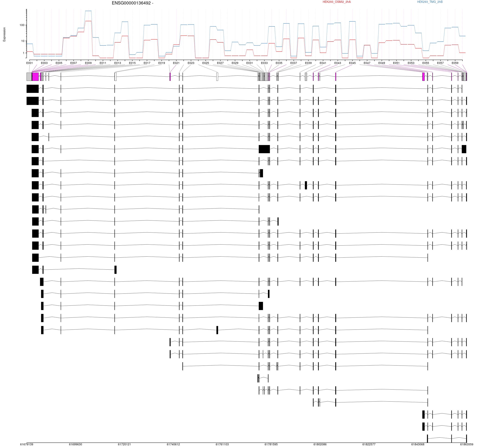Click the ENSG00000136492 gene title
The width and height of the screenshot is (489, 448).
click(x=132, y=3)
